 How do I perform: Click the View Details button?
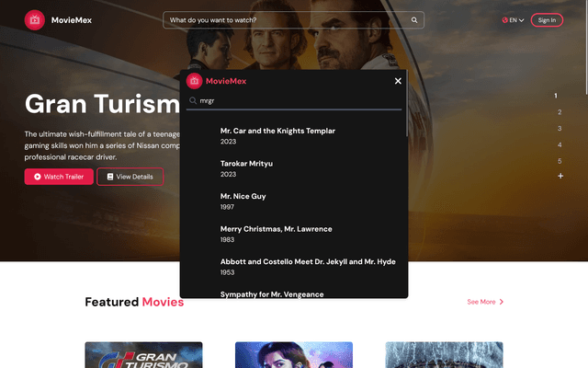click(x=130, y=177)
